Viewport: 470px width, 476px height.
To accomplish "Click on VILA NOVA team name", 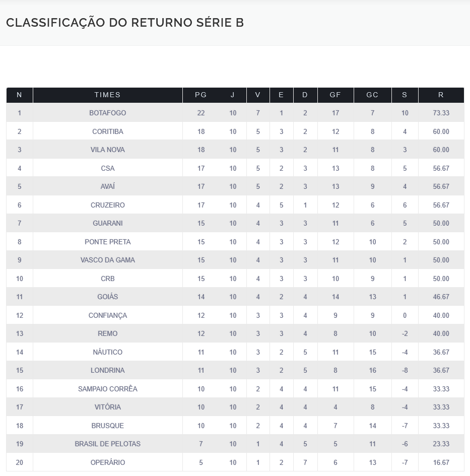I will coord(107,150).
